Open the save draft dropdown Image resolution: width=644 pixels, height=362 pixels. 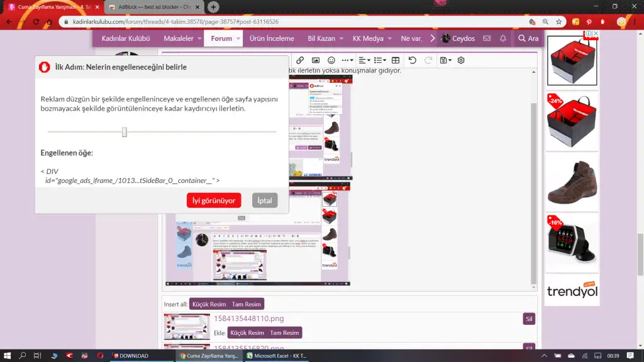coord(445,60)
